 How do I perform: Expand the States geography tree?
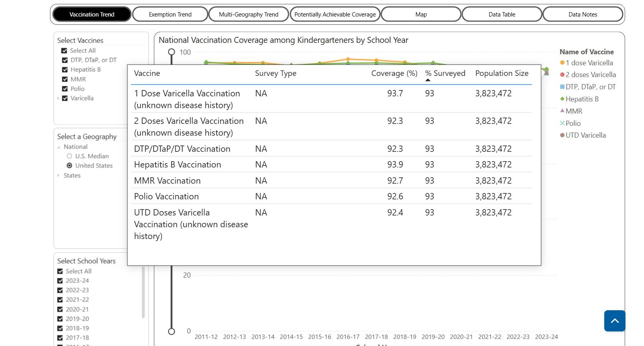coord(59,175)
